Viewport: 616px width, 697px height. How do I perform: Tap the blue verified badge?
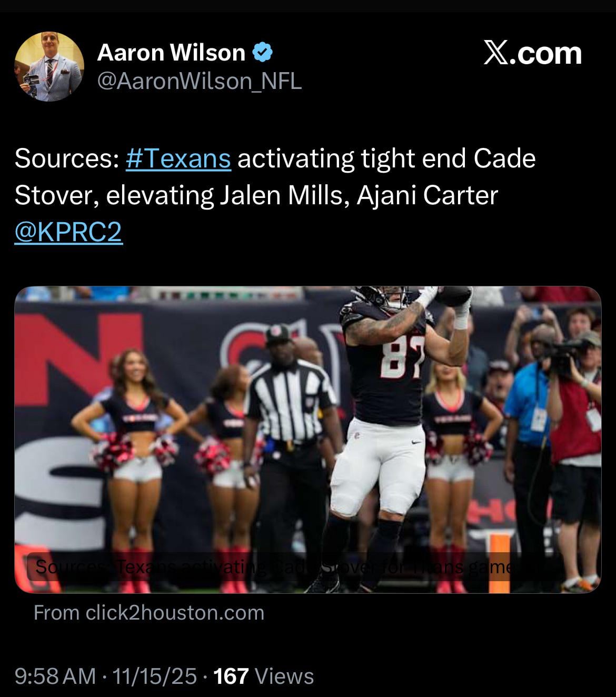pos(262,53)
